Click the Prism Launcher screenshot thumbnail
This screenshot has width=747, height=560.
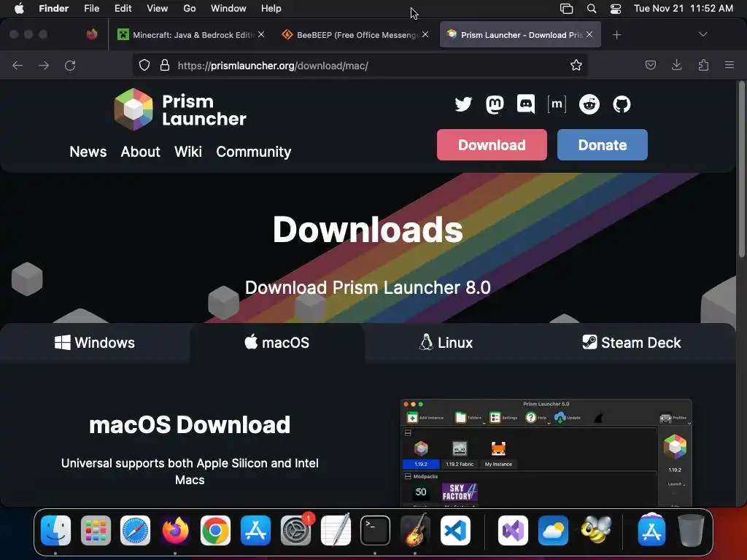[546, 453]
